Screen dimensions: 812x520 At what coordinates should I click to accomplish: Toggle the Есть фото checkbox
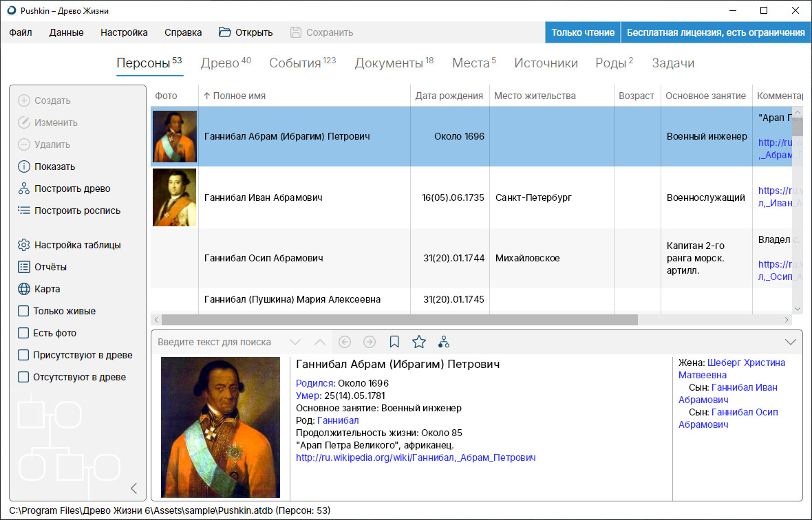(x=23, y=333)
